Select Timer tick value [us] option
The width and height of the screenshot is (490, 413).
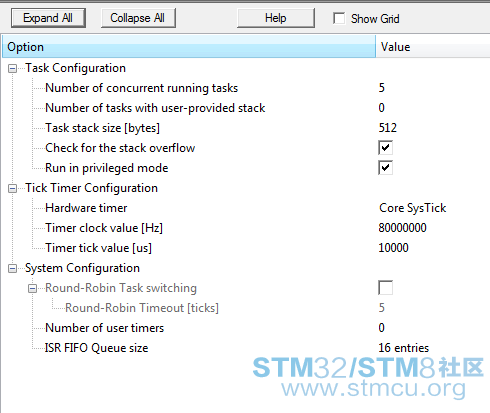[99, 248]
